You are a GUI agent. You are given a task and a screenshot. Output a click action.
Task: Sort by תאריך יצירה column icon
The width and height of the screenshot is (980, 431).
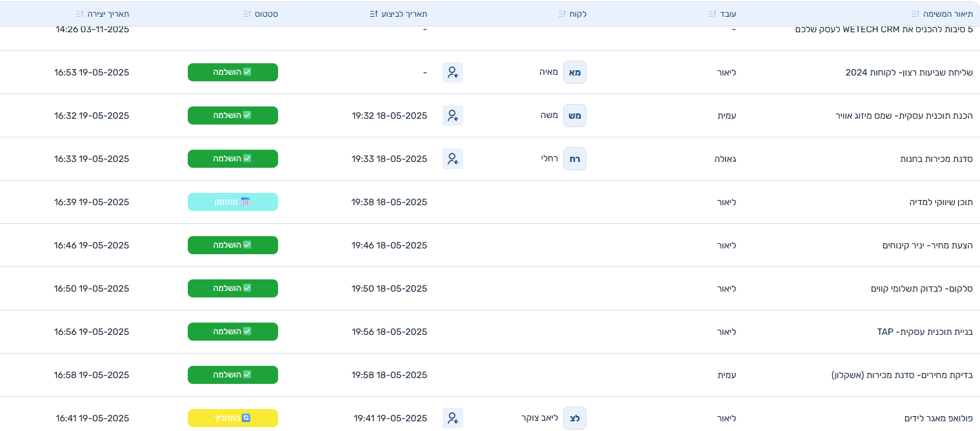click(x=79, y=14)
